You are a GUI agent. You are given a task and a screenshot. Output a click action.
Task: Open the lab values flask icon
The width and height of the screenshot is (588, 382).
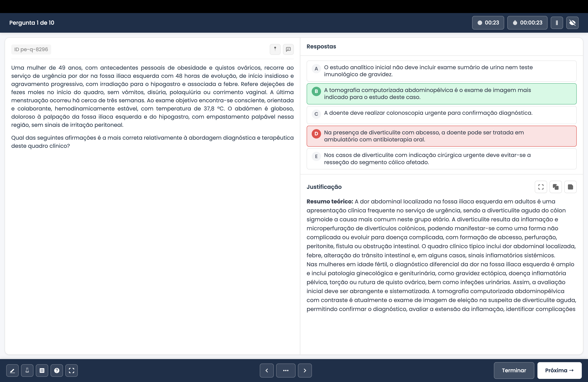click(x=27, y=370)
